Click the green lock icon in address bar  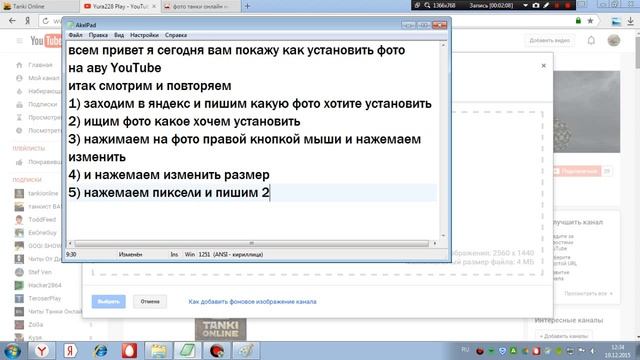click(x=578, y=21)
